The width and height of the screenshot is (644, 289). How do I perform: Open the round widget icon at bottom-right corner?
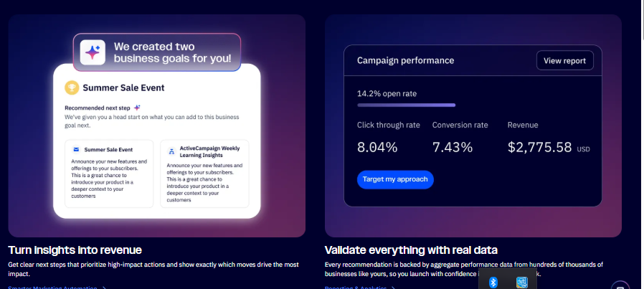(622, 285)
